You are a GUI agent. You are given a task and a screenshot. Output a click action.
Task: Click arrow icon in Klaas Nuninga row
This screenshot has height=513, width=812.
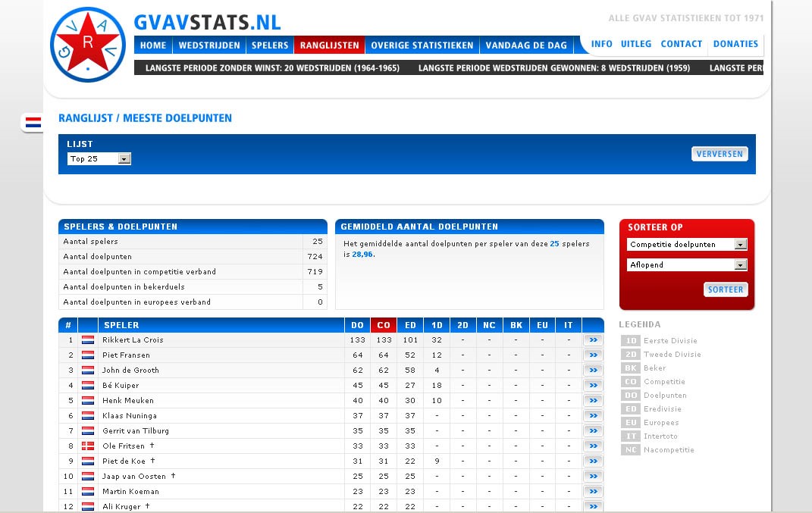tap(593, 416)
